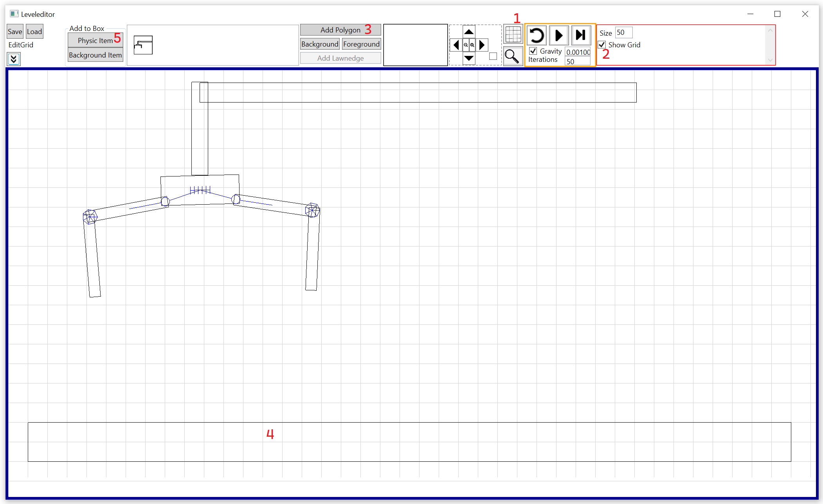Click the single step forward button
Viewport: 823px width, 504px height.
[x=581, y=36]
